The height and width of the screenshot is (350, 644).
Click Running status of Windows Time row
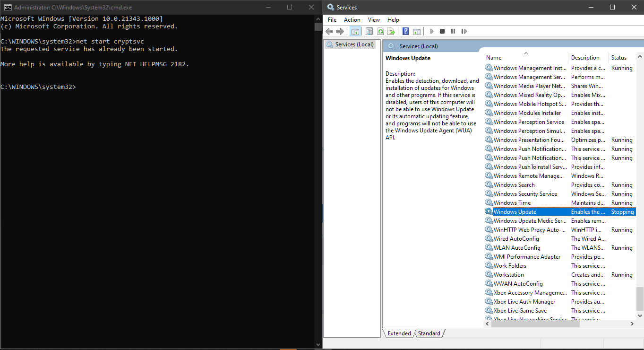621,203
